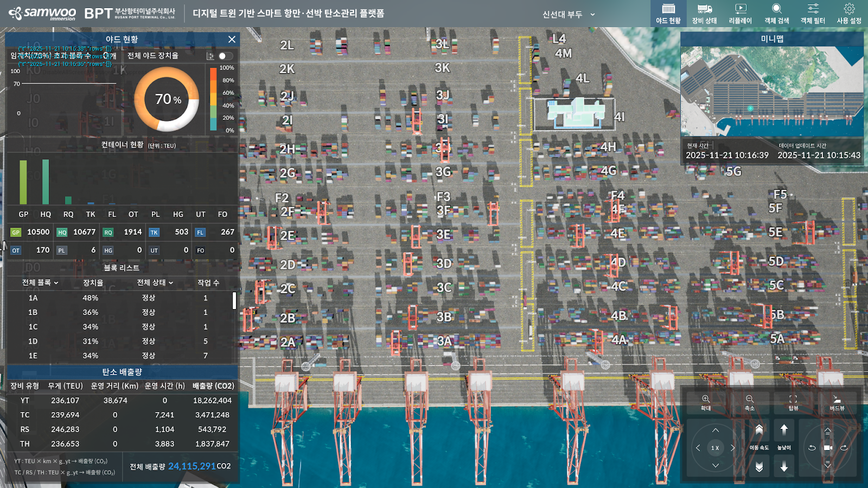Viewport: 868px width, 488px height.
Task: Click the BPT Busan Port Terminal logo
Action: tap(130, 14)
